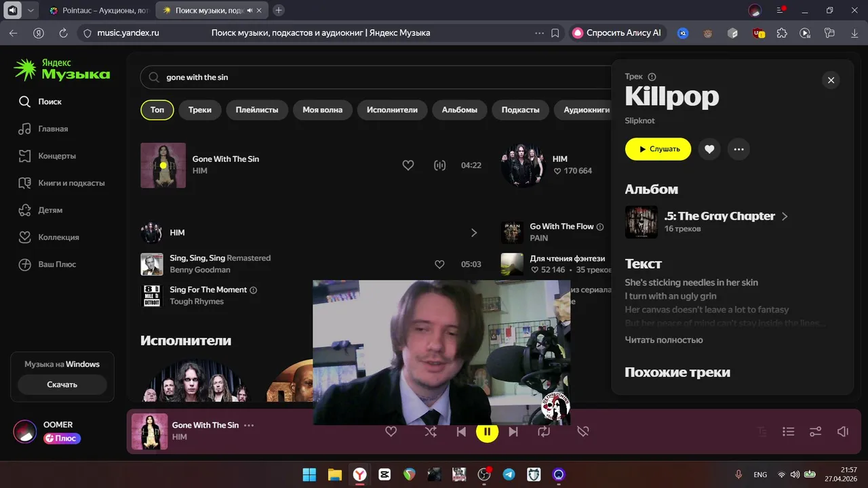The height and width of the screenshot is (488, 868).
Task: Click the Плюс badge under OOMER
Action: coord(62,439)
